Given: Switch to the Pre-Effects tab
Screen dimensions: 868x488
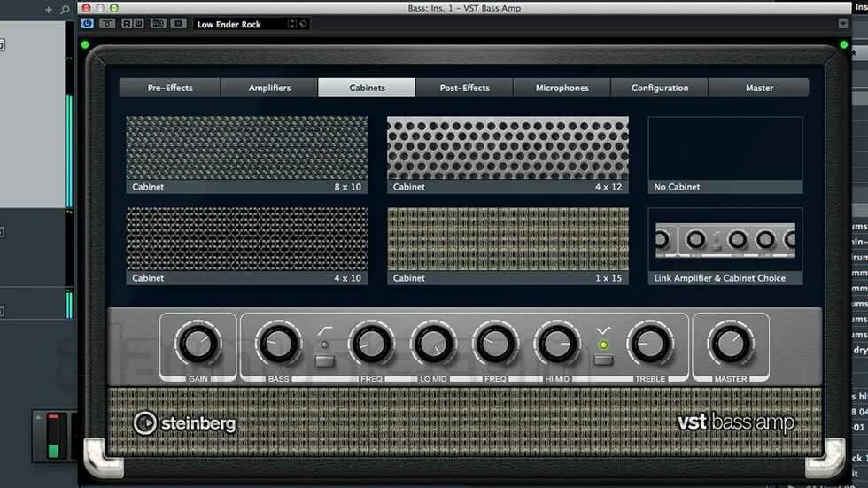Looking at the screenshot, I should (x=170, y=88).
